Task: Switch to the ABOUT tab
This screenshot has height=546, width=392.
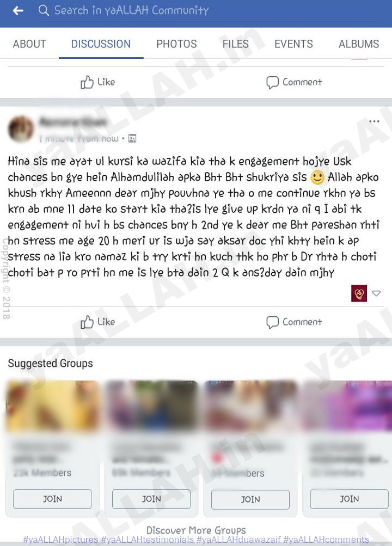Action: [x=29, y=44]
